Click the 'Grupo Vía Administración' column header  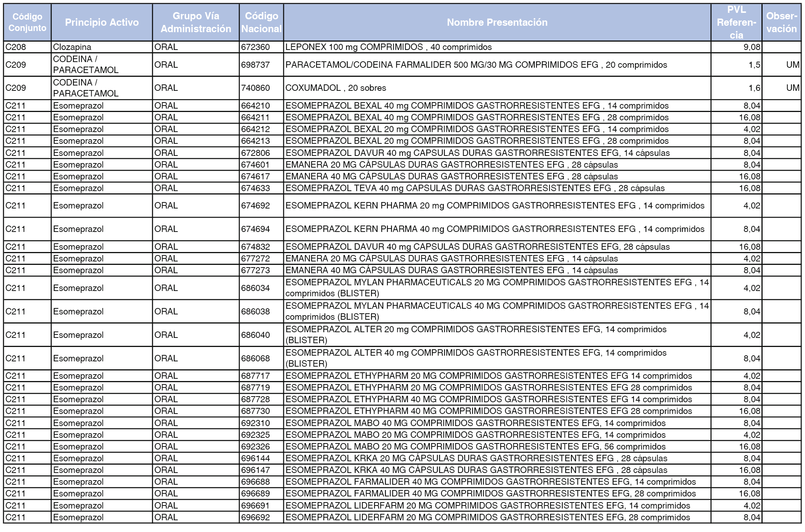[196, 22]
